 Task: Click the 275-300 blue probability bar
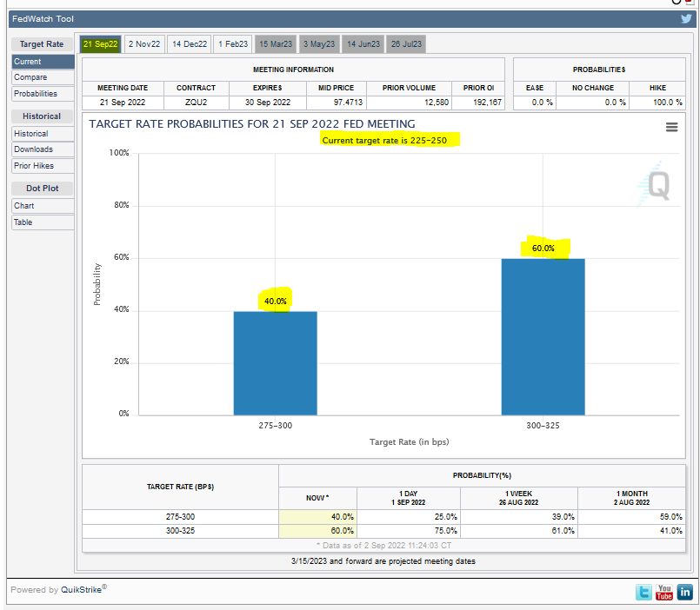tap(276, 363)
